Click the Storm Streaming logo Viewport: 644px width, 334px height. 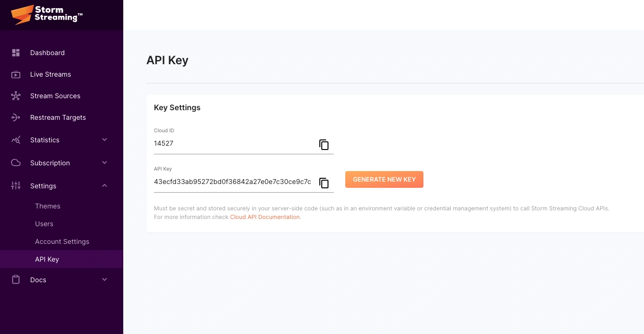[47, 15]
